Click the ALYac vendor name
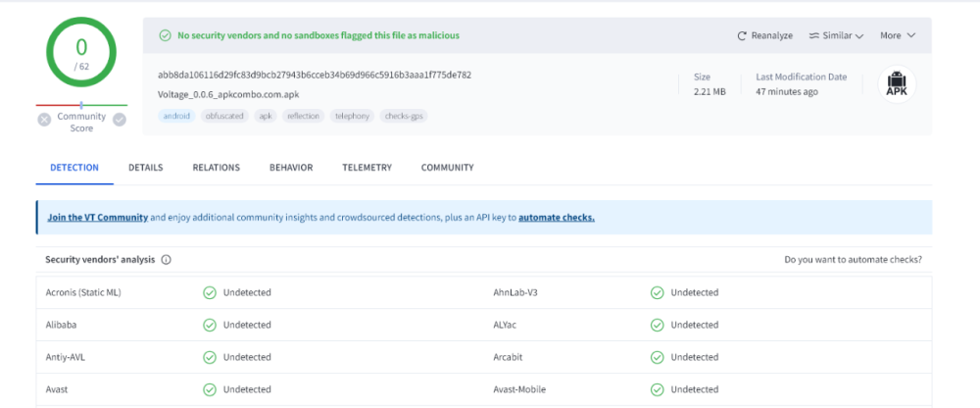980x408 pixels. [505, 325]
